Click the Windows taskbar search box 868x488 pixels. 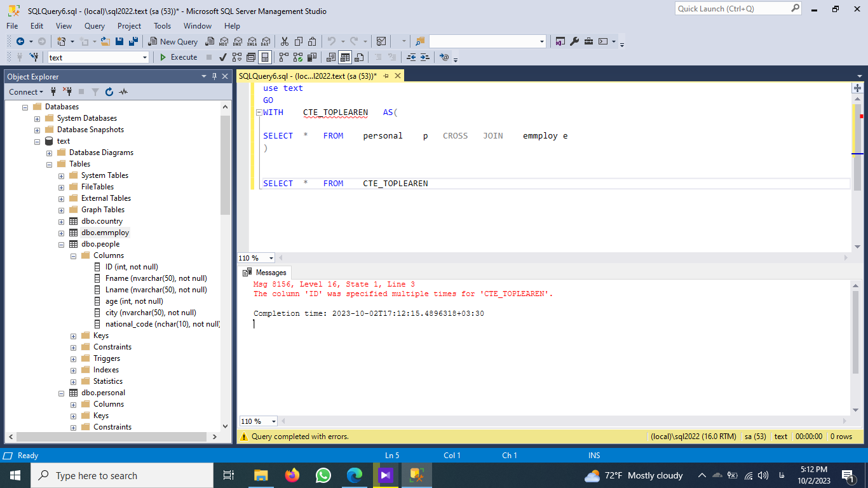click(x=122, y=475)
